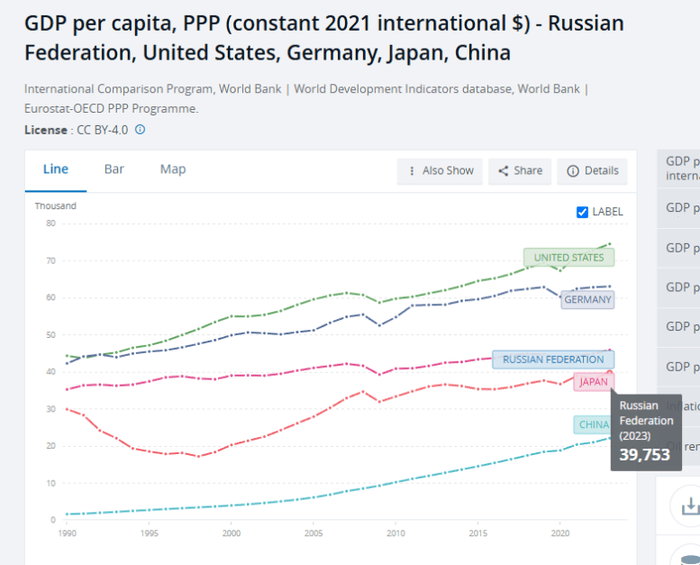
Task: Switch to the Map tab
Action: [x=173, y=169]
